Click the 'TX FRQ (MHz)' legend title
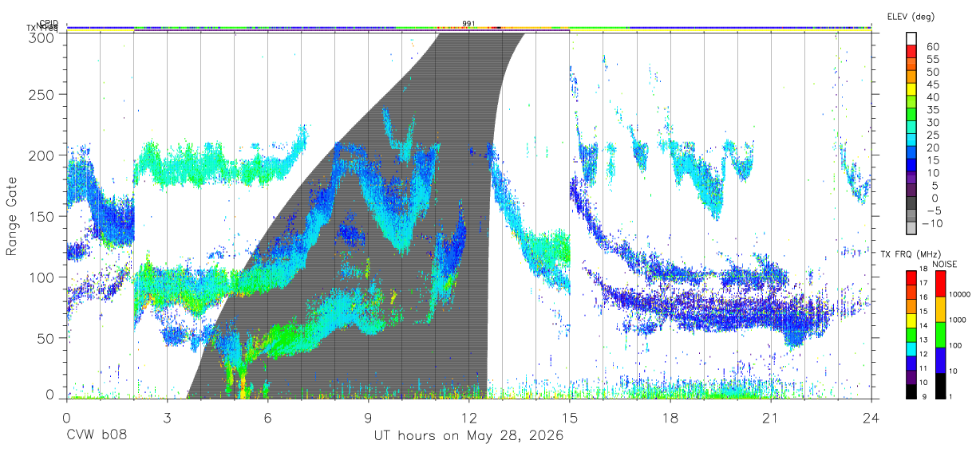This screenshot has width=980, height=452. 911,254
